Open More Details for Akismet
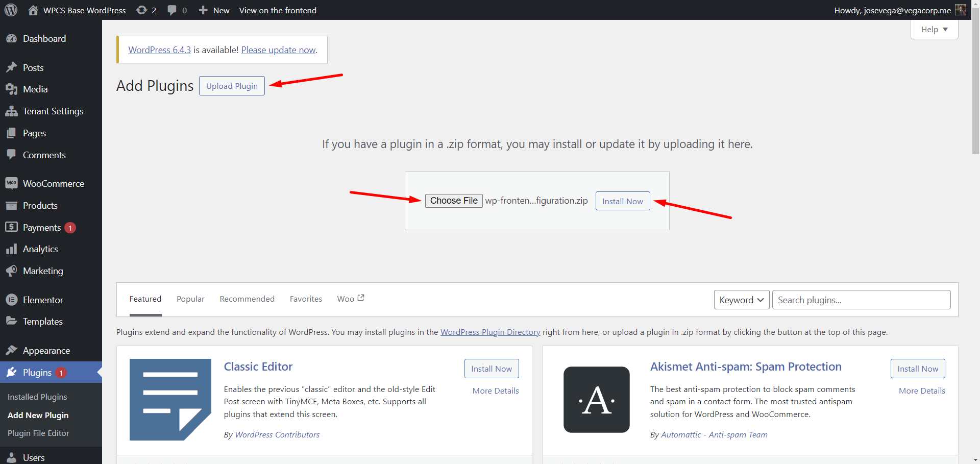The height and width of the screenshot is (464, 980). pos(922,390)
